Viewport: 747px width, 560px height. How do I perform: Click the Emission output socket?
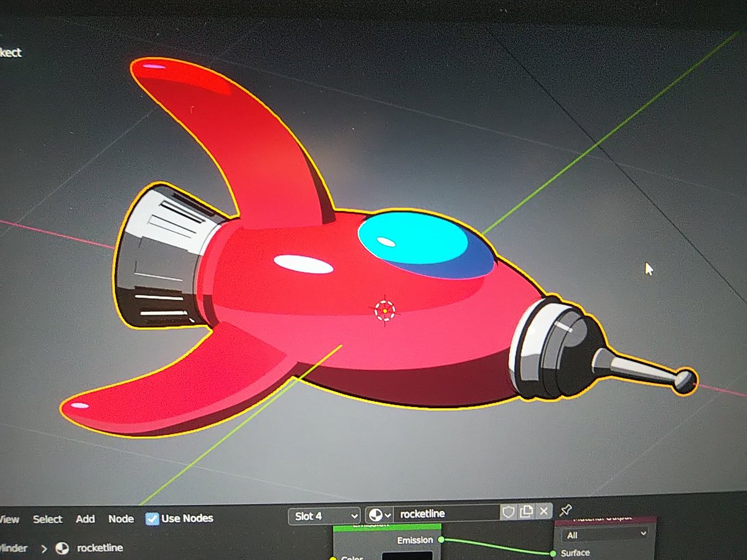[x=440, y=539]
